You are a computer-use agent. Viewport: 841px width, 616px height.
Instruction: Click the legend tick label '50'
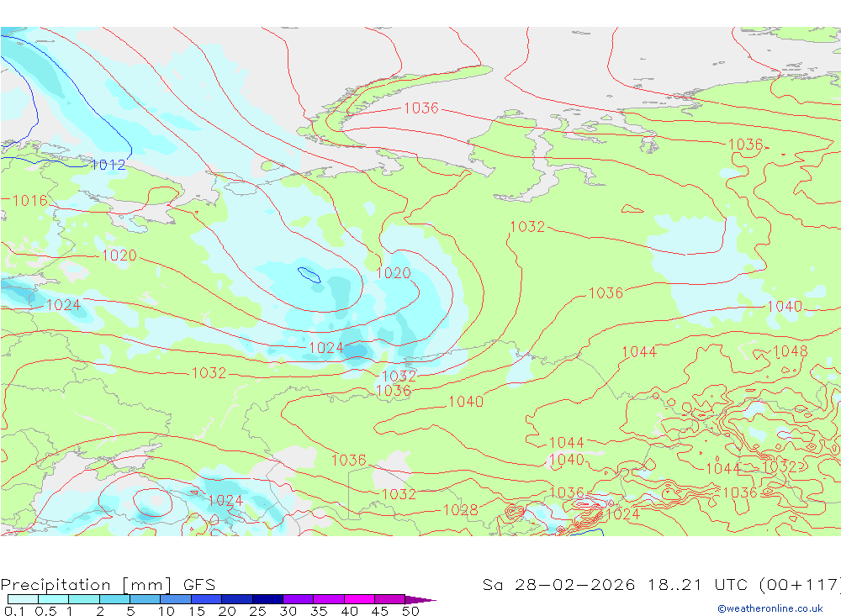click(410, 611)
